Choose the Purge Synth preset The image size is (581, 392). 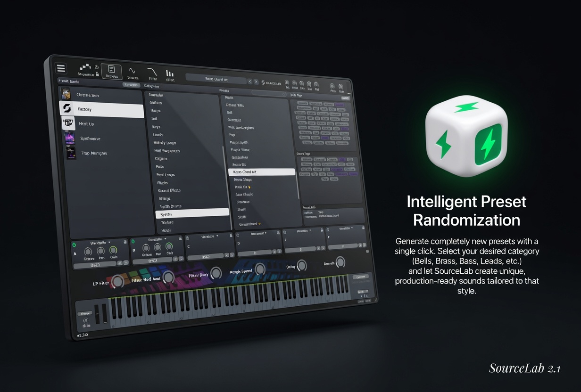(x=240, y=142)
